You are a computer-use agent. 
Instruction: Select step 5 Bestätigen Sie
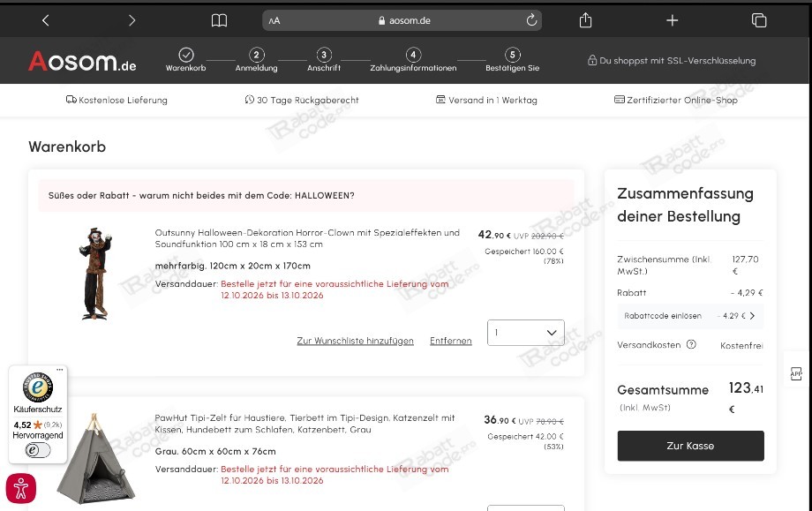512,59
